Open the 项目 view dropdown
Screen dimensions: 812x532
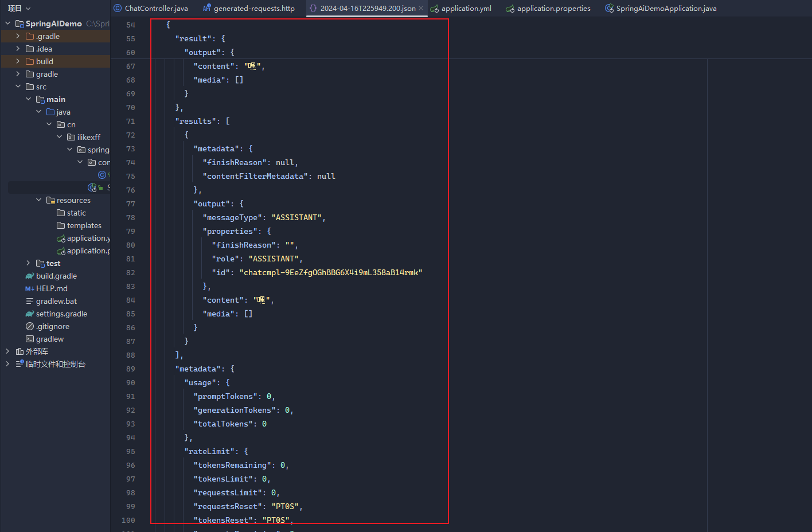19,9
